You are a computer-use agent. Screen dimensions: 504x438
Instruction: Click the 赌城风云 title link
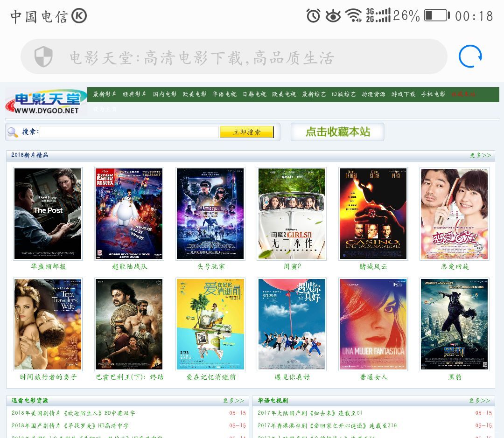[373, 266]
